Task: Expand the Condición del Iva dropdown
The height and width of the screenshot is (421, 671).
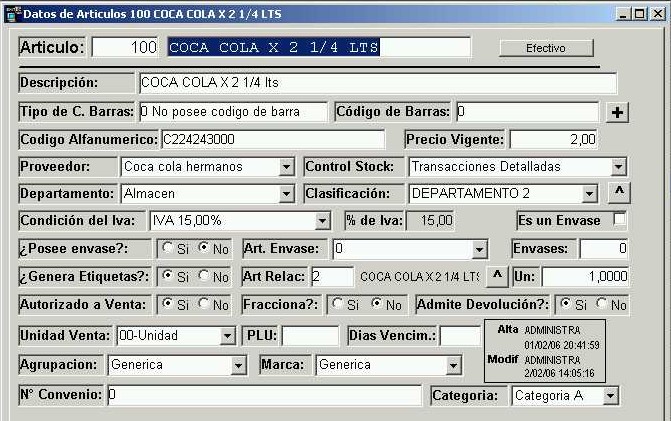Action: click(x=321, y=221)
